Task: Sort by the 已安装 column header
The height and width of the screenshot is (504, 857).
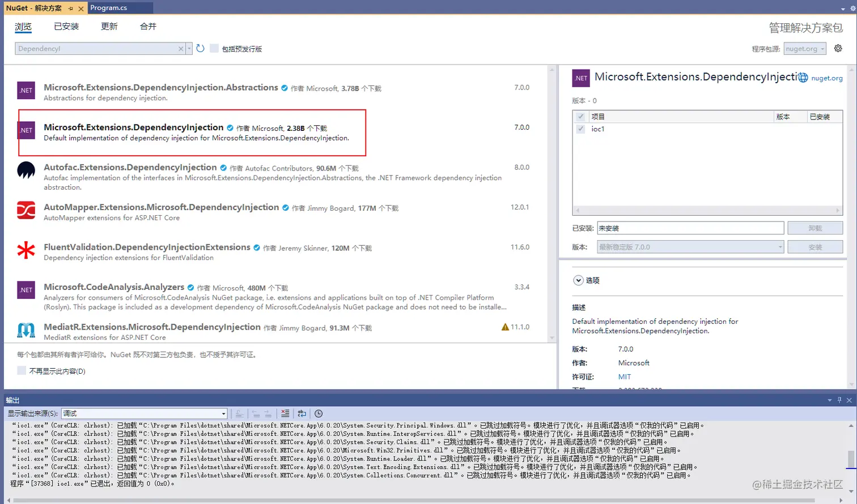Action: point(820,117)
